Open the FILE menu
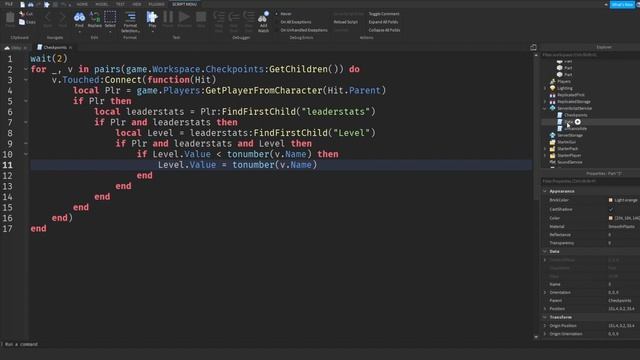Viewport: 640px width, 360px height. (x=9, y=4)
